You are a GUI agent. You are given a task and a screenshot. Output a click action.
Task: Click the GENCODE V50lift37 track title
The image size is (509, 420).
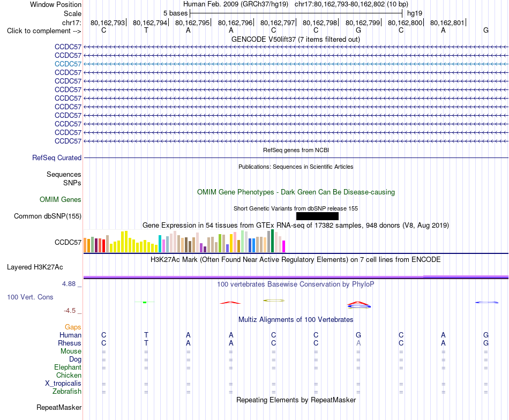coord(295,40)
